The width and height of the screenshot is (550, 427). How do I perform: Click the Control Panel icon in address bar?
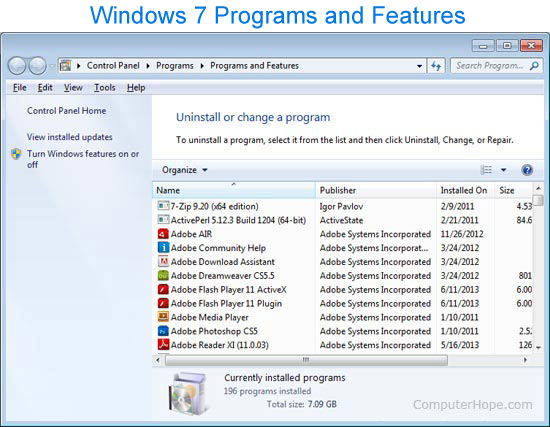pos(65,66)
